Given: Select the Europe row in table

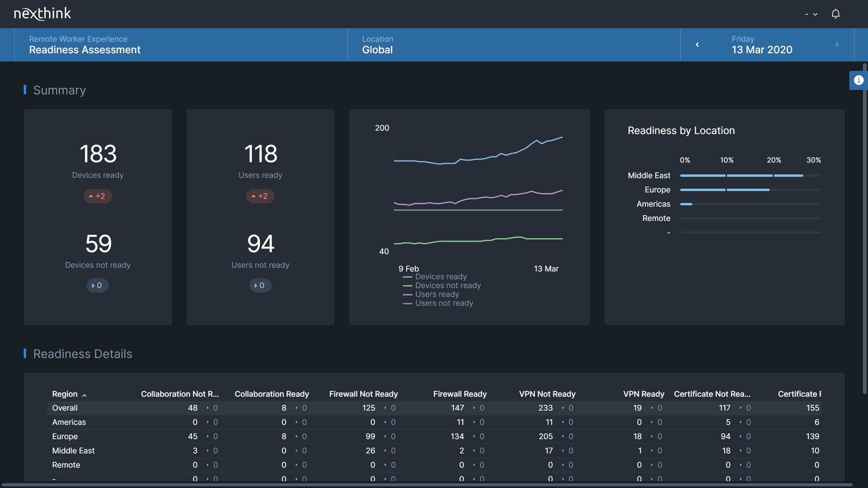Looking at the screenshot, I should 65,436.
